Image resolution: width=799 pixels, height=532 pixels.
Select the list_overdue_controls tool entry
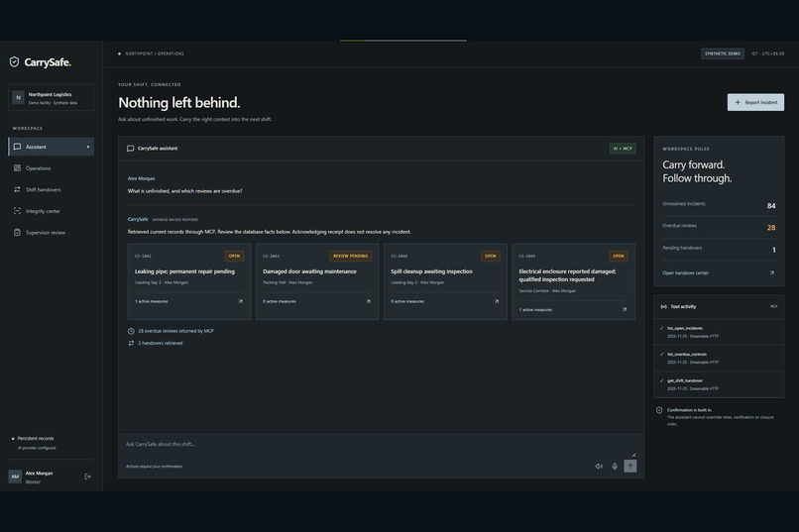click(719, 359)
